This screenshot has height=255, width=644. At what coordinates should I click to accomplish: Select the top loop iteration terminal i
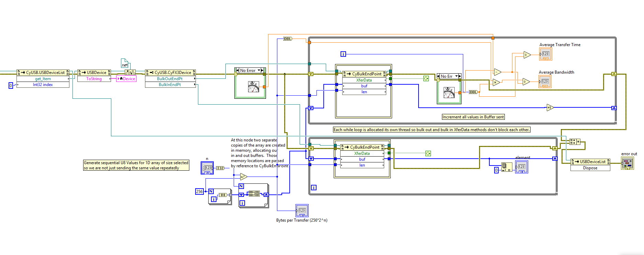point(343,54)
